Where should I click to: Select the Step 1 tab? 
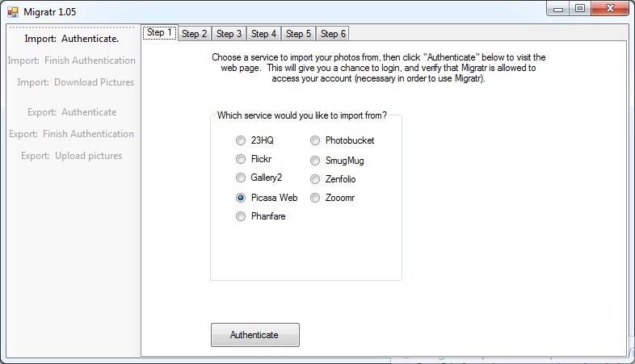point(159,32)
